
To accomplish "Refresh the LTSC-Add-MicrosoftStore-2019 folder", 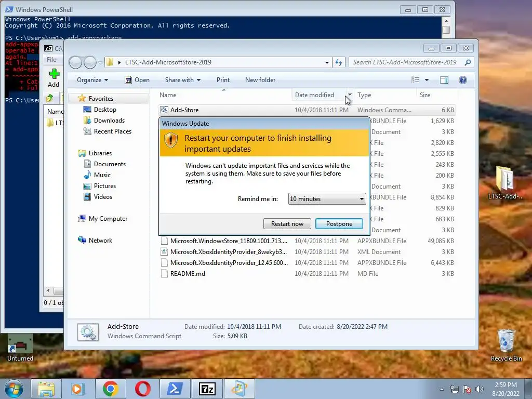I will click(x=339, y=62).
